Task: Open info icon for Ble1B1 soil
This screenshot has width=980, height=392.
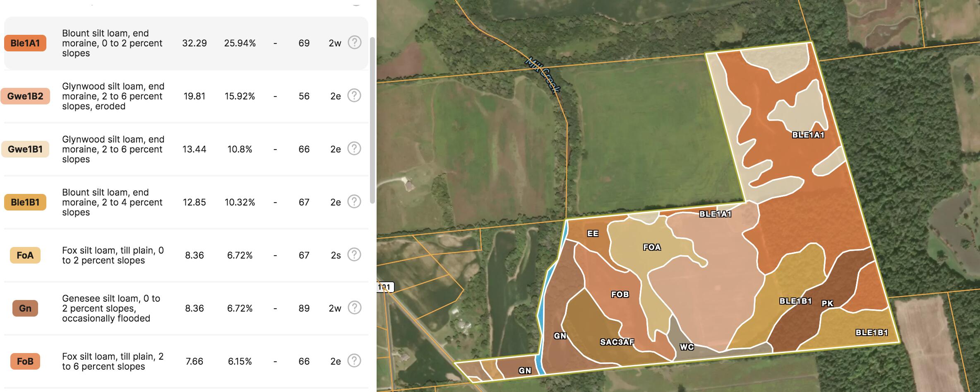Action: point(354,202)
